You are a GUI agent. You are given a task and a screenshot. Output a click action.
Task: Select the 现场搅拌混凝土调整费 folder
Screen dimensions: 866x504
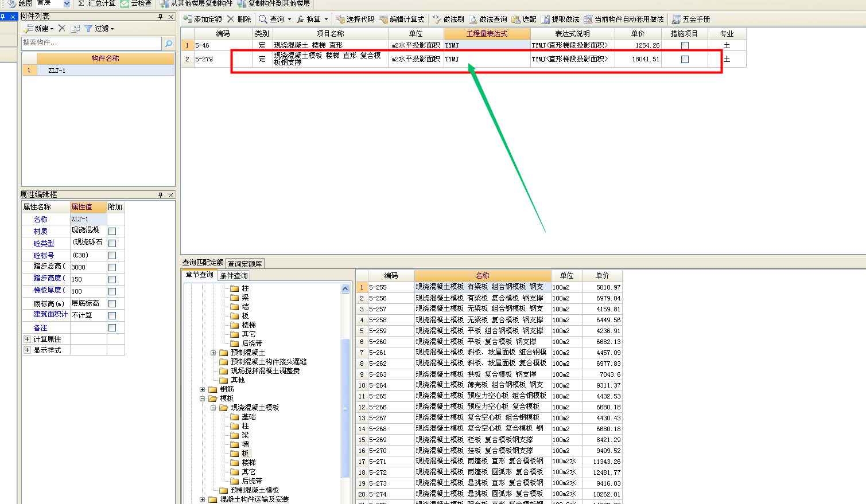coord(265,371)
